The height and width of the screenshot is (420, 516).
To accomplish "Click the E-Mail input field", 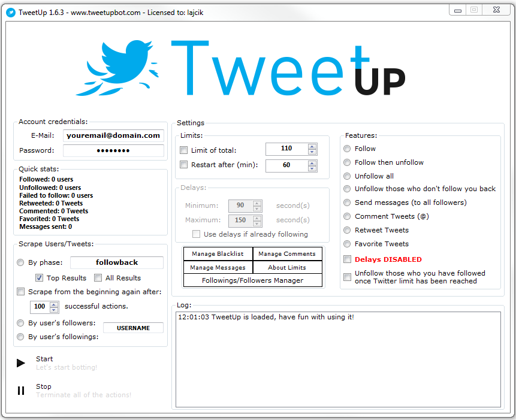I will tap(113, 135).
